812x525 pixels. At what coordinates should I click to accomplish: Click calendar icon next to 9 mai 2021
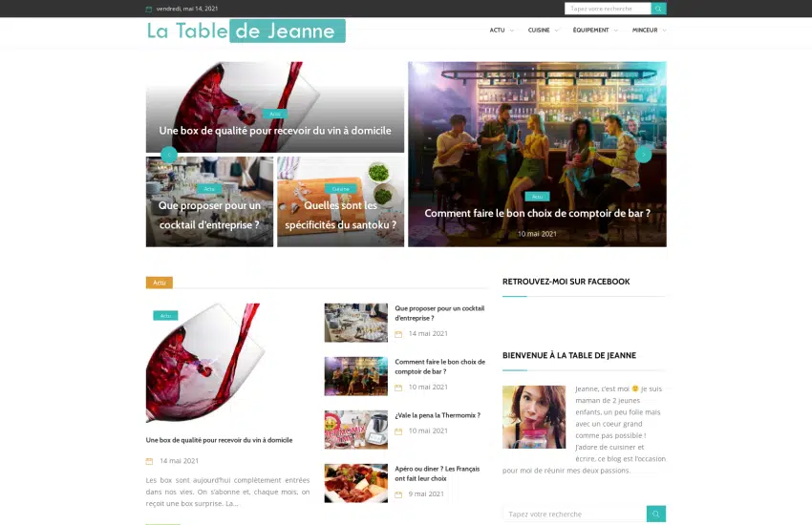click(x=398, y=494)
